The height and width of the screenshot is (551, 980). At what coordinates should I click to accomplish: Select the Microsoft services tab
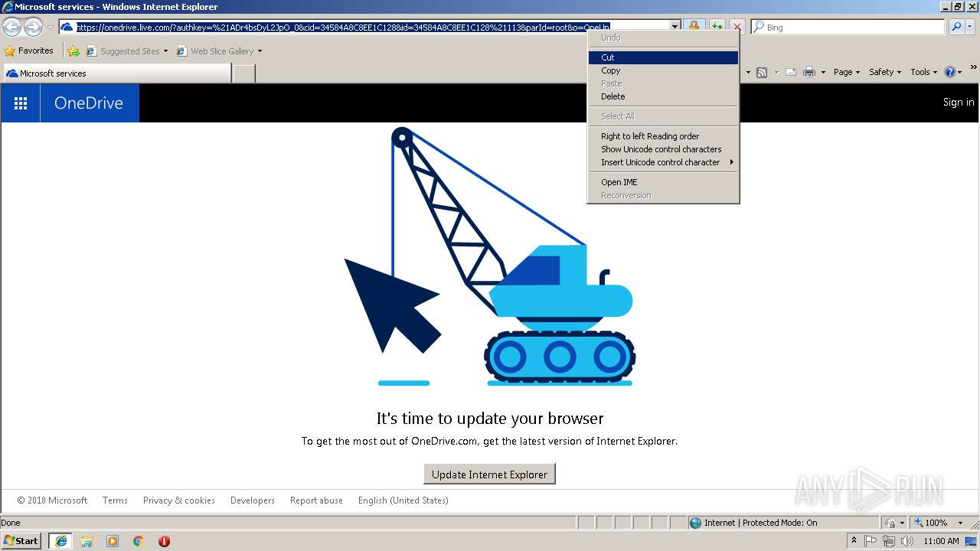117,73
